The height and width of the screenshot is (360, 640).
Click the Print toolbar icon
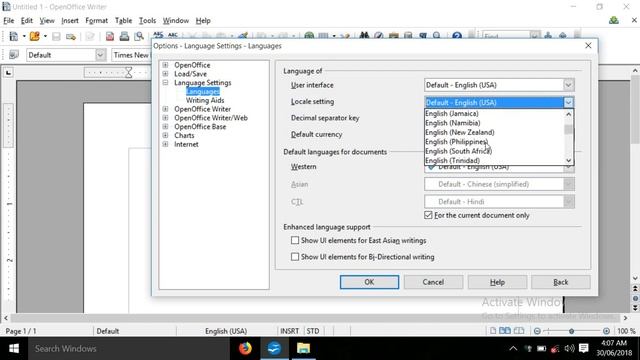(x=124, y=37)
